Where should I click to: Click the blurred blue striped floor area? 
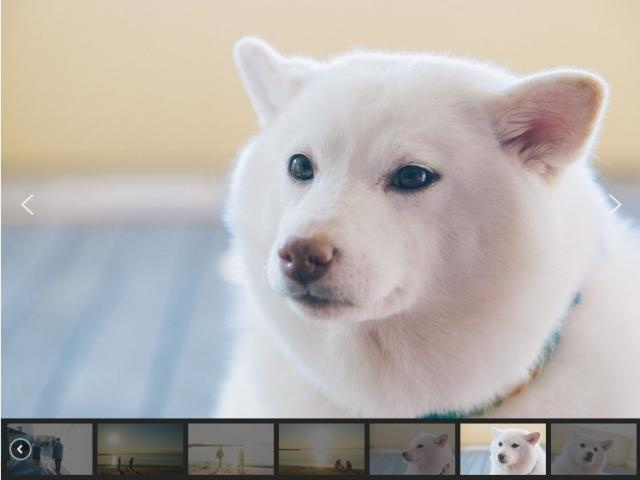coord(110,320)
